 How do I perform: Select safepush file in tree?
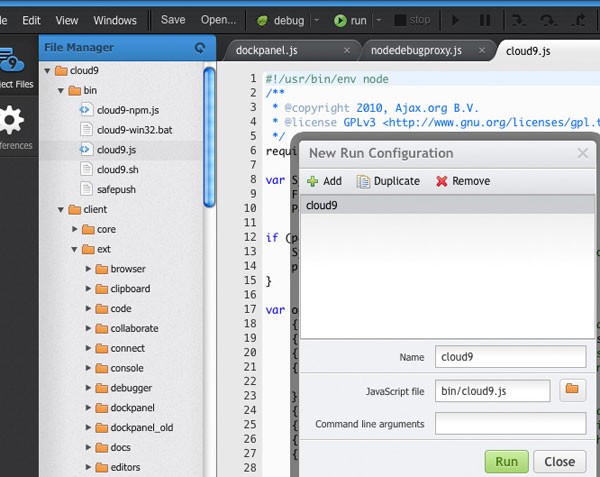tap(116, 190)
